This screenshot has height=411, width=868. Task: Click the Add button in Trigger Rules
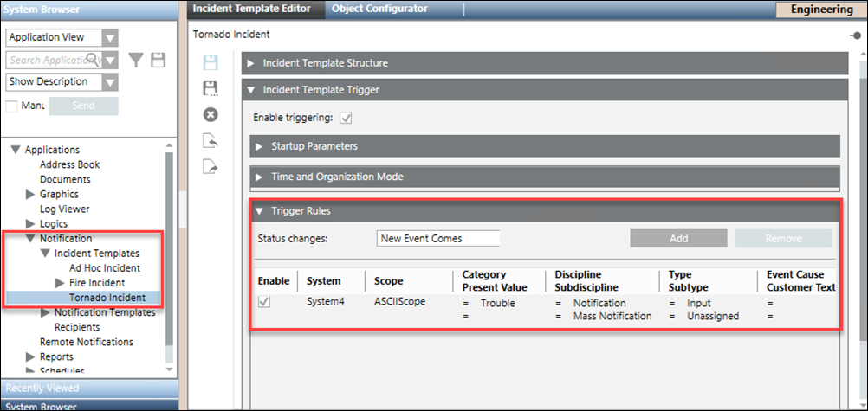[678, 238]
